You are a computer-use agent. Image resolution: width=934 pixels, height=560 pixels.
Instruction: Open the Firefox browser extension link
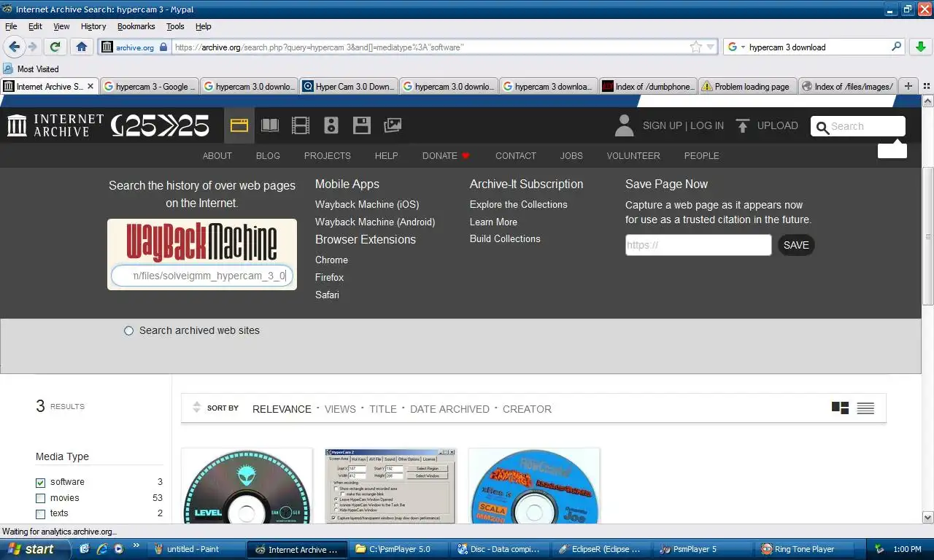click(329, 277)
